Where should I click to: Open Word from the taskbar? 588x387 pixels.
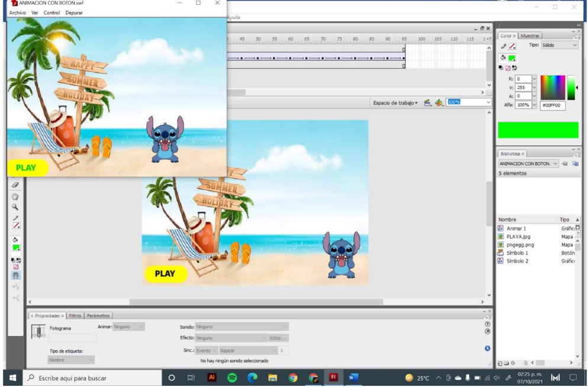(354, 378)
